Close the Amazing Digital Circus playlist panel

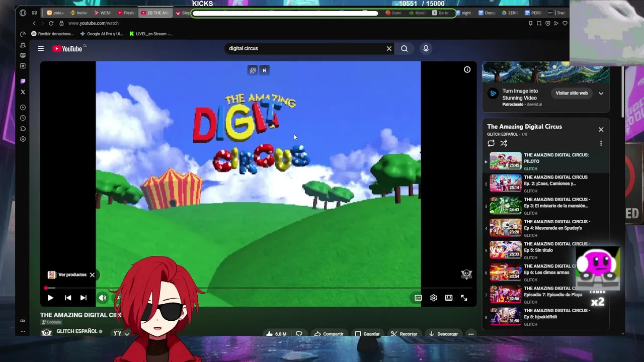601,130
